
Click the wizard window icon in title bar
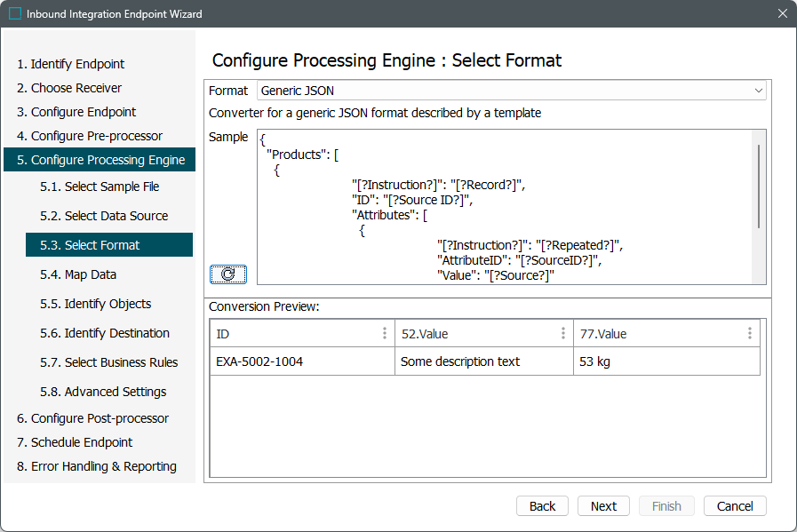(x=15, y=14)
